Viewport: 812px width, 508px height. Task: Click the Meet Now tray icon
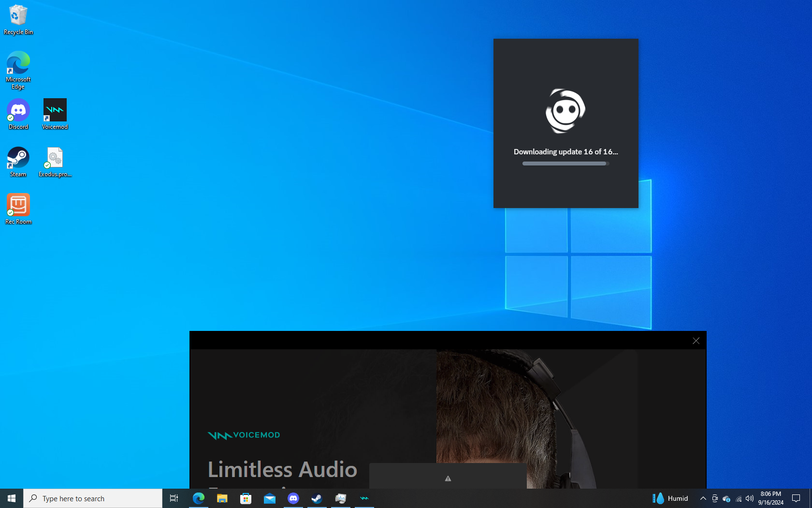tap(715, 498)
